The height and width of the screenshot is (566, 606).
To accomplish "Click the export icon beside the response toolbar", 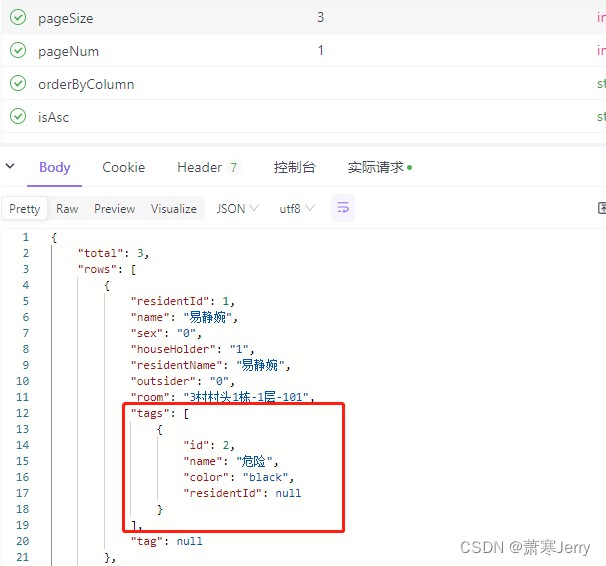I will click(602, 208).
